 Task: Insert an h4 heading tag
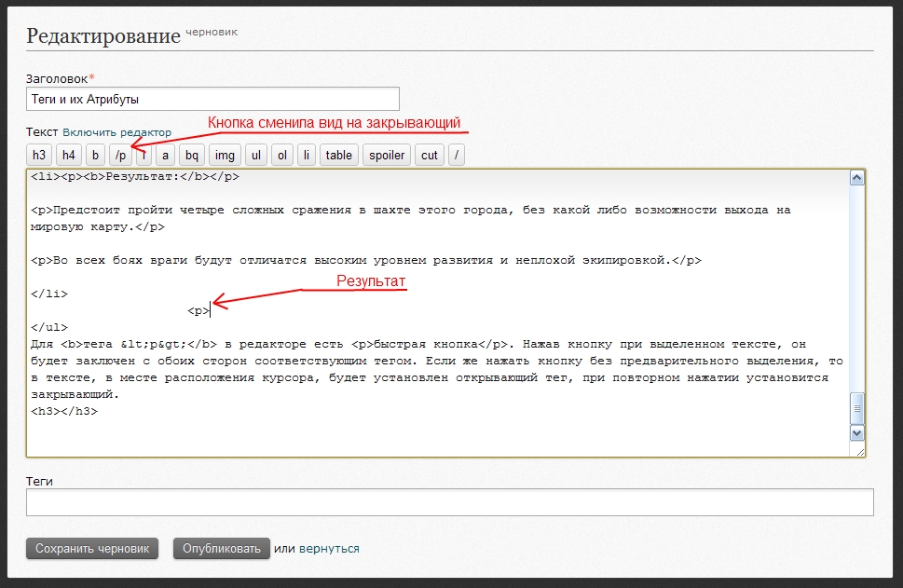point(69,155)
